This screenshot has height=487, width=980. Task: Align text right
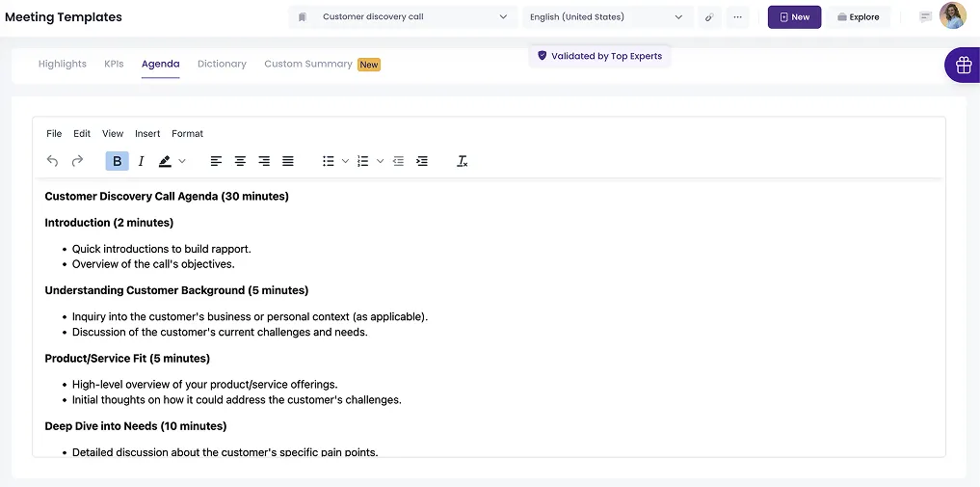coord(264,161)
